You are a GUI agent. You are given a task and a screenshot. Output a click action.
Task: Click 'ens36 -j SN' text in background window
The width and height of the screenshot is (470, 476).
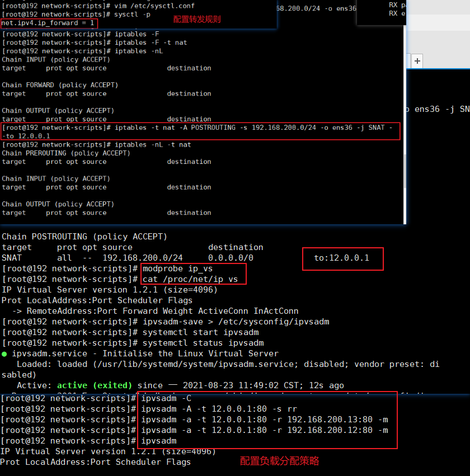[x=442, y=109]
